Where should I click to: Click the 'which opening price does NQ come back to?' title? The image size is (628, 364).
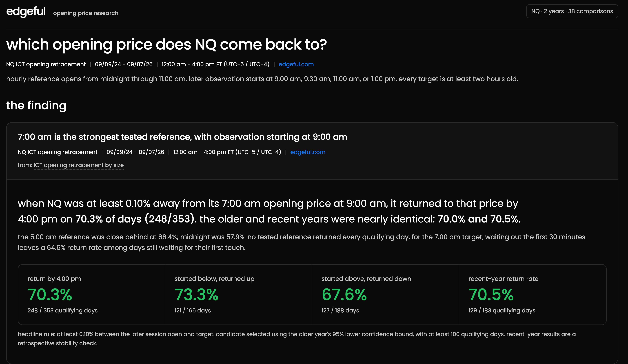tap(166, 45)
